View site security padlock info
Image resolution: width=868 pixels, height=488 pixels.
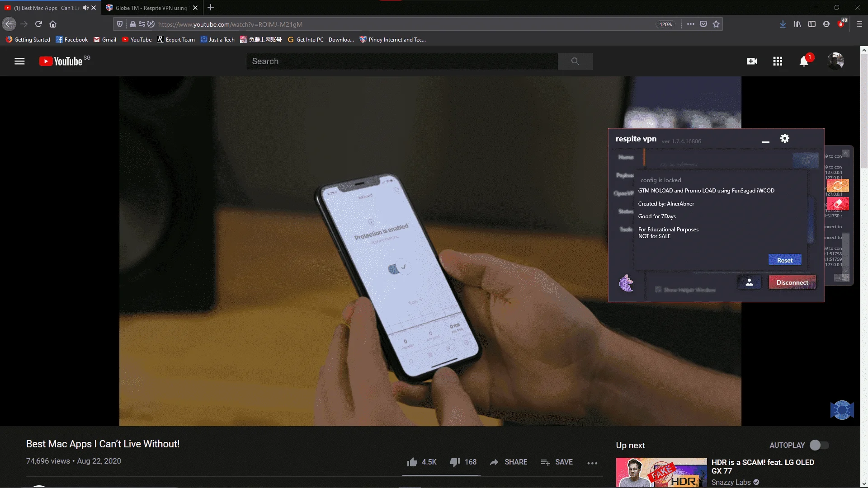tap(133, 24)
